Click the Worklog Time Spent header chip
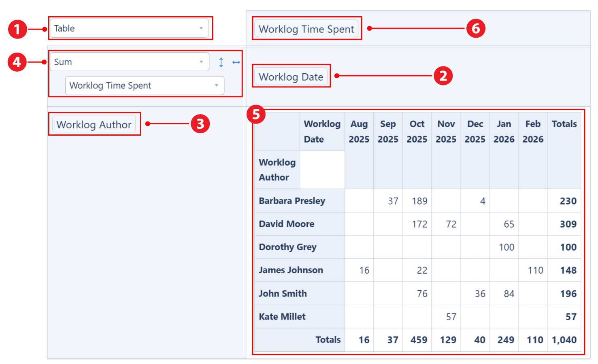Viewport: 598px width, 364px height. click(x=306, y=28)
